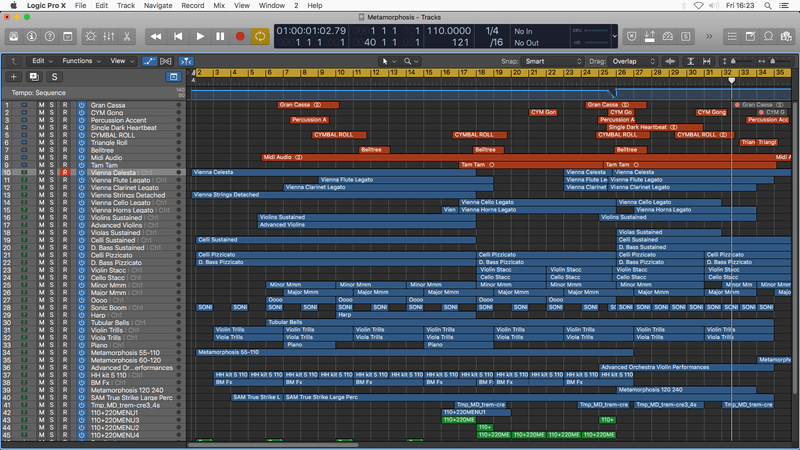Expand the Functions menu in tracks area
800x450 pixels.
click(x=80, y=61)
